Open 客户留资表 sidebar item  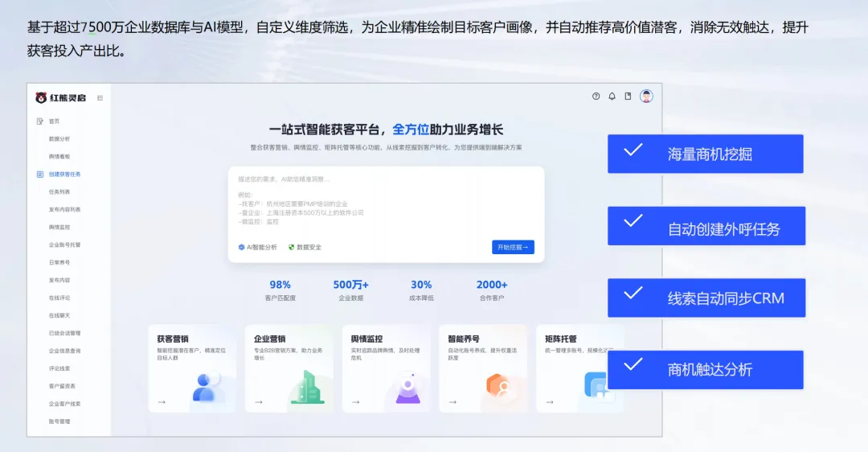62,386
